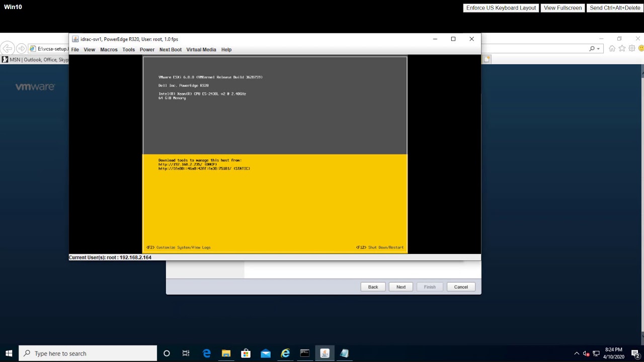Click the network tray icon
Viewport: 644px width, 362px height.
click(x=596, y=353)
